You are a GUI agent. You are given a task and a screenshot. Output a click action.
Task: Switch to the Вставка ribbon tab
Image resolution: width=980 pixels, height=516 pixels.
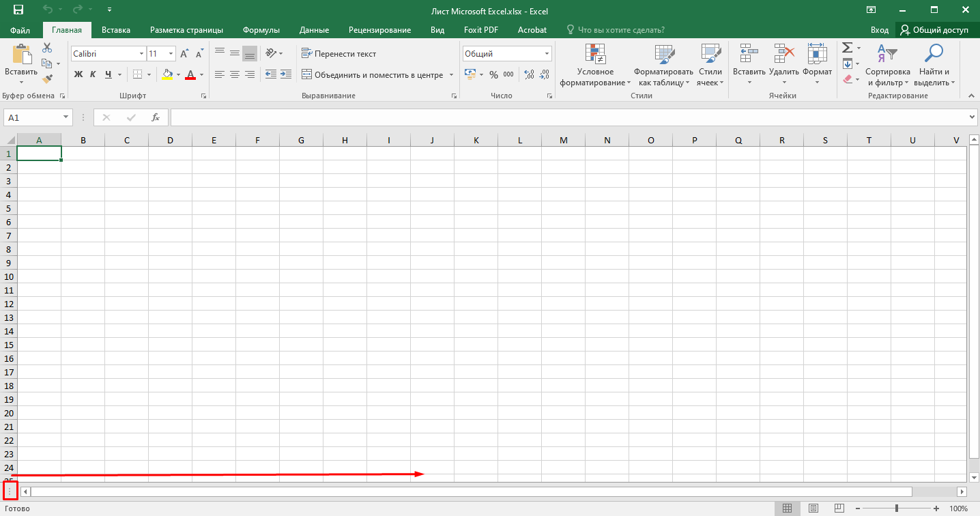pyautogui.click(x=116, y=30)
